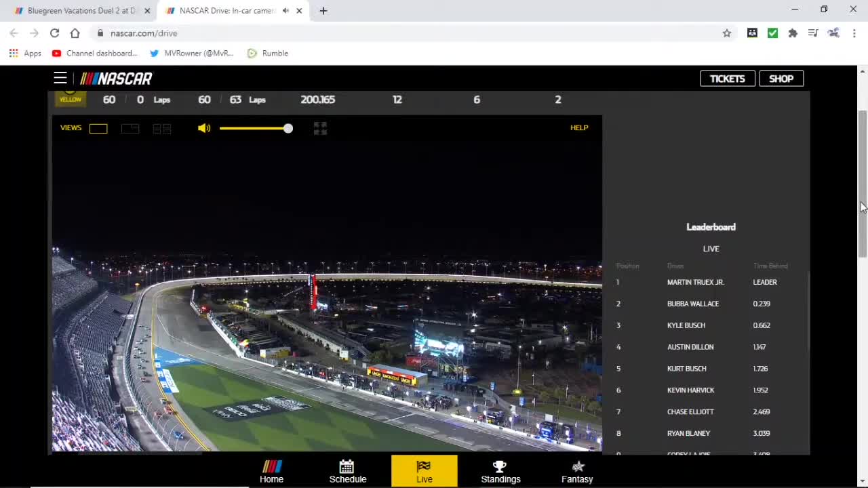This screenshot has height=488, width=868.
Task: Toggle fullscreen for the video player
Action: (x=321, y=128)
